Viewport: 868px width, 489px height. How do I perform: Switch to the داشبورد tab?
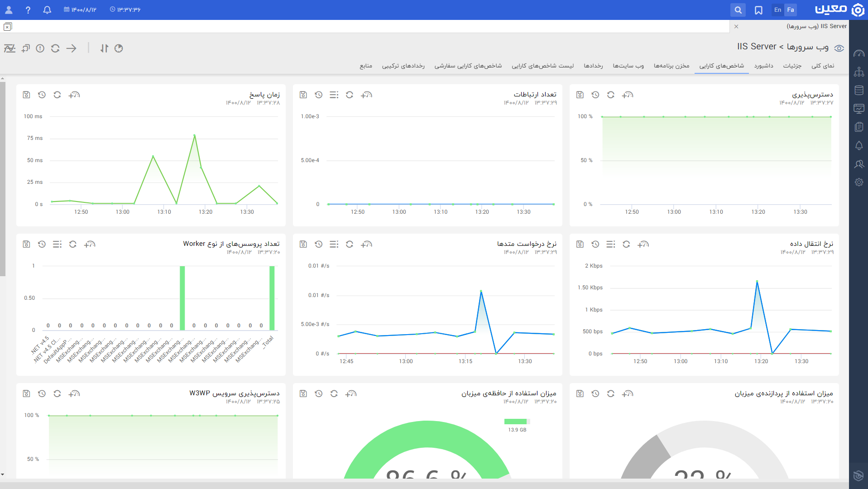click(x=764, y=66)
